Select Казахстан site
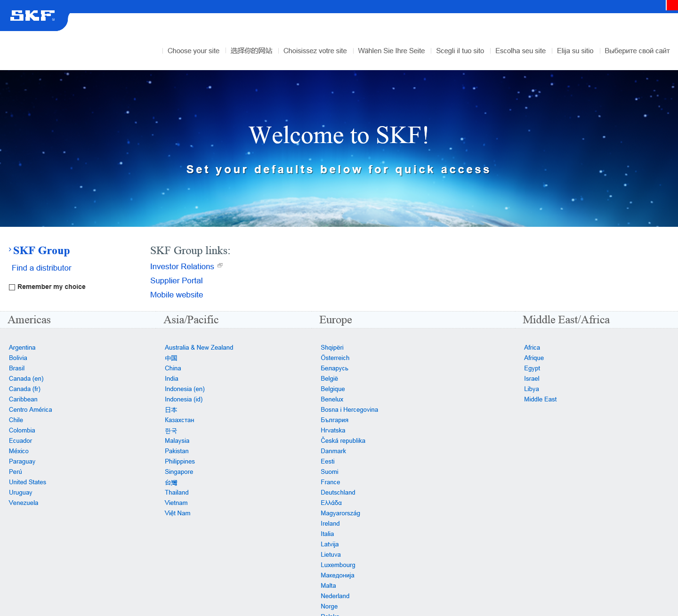Screen dimensions: 678x616 click(179, 420)
